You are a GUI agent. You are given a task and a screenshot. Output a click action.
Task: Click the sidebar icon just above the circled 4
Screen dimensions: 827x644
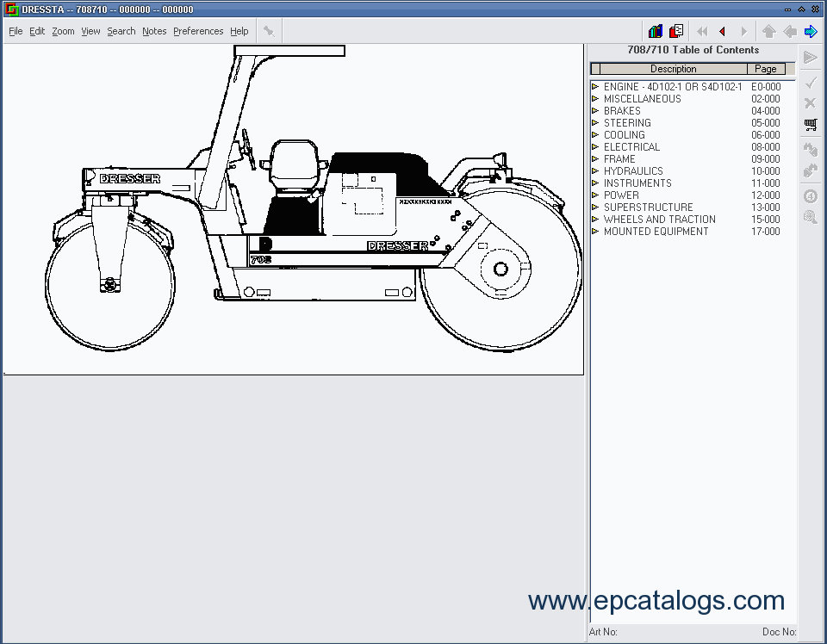[x=811, y=170]
